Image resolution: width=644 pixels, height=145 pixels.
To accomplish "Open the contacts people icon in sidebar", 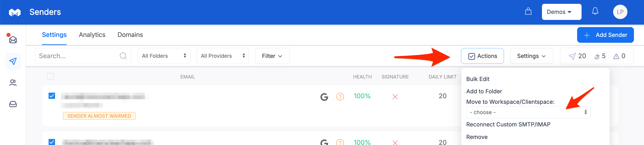I will [x=13, y=83].
